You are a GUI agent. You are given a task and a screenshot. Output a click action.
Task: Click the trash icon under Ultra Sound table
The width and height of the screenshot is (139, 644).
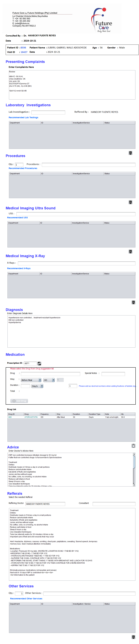[130, 251]
